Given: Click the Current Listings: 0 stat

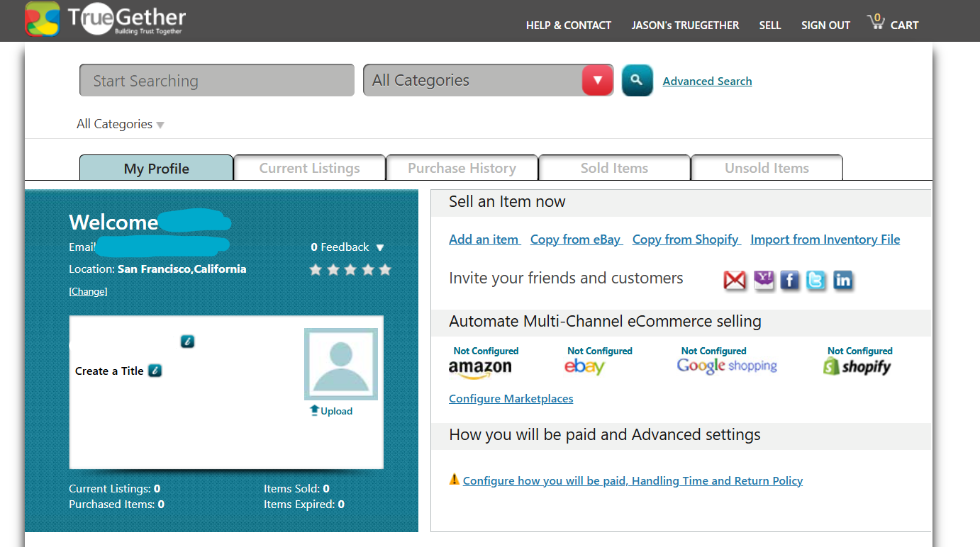Looking at the screenshot, I should [x=114, y=488].
